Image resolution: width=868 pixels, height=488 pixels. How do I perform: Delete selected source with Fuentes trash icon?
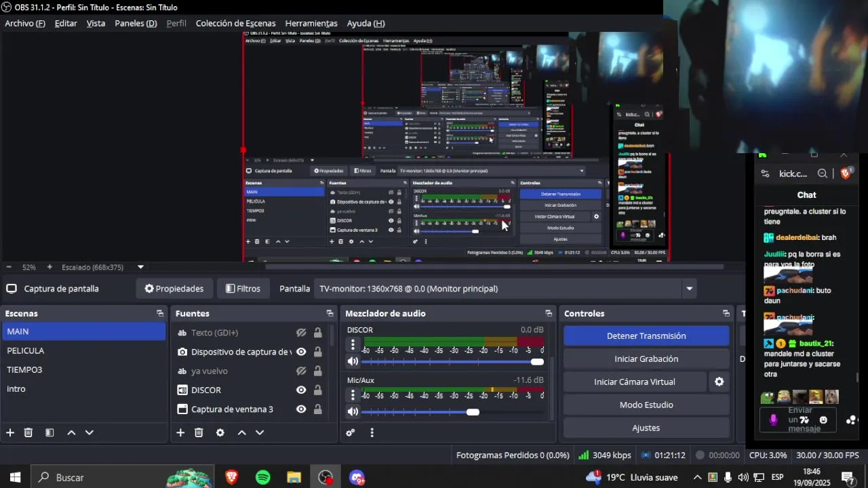pyautogui.click(x=199, y=432)
